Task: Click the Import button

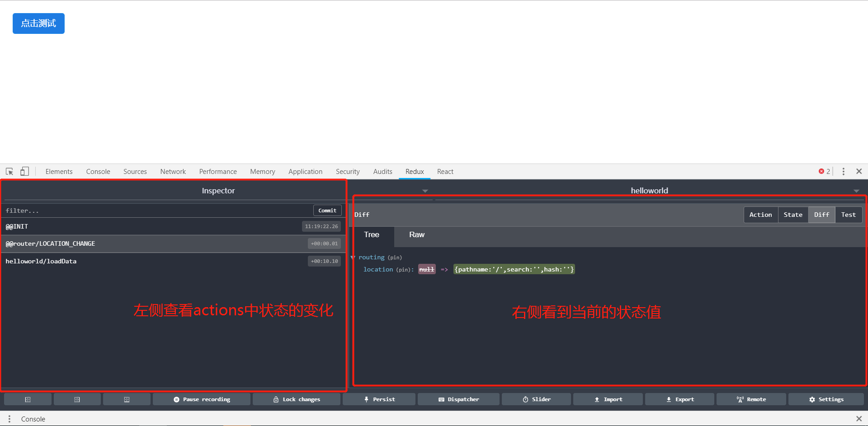Action: coord(608,399)
